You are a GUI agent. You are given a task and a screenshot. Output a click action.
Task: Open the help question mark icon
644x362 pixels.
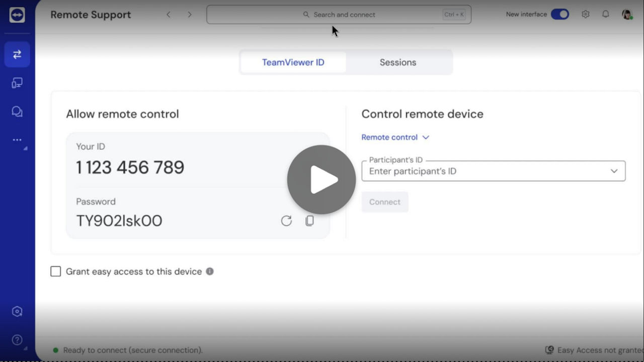(x=17, y=340)
